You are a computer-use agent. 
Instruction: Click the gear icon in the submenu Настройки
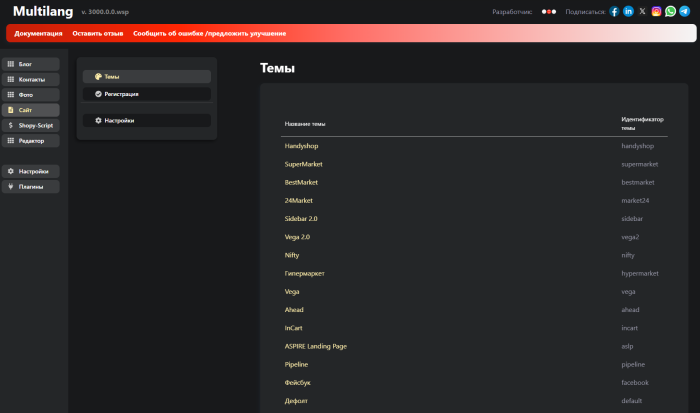pos(98,121)
